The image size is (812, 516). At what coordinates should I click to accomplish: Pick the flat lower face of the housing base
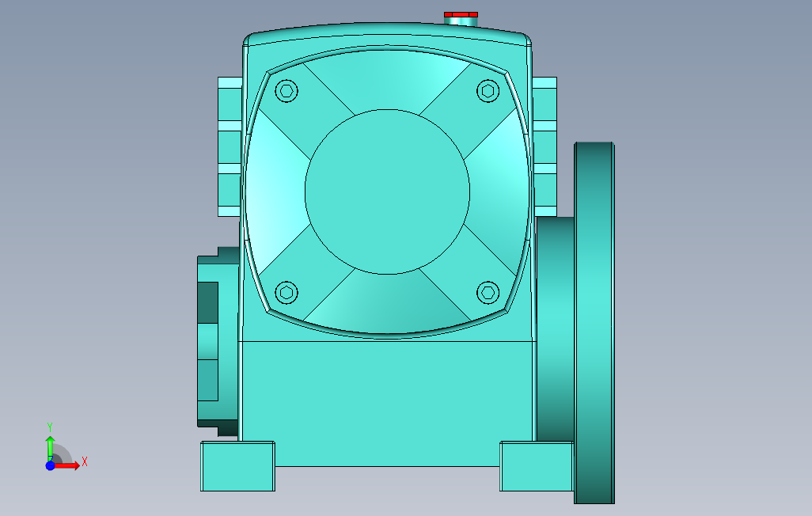click(x=387, y=403)
